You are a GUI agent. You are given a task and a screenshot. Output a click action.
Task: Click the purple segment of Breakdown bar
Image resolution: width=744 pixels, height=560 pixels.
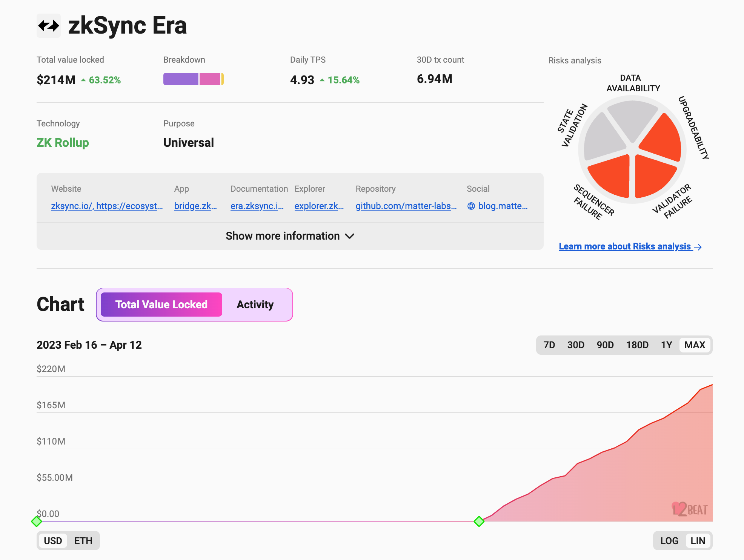click(181, 79)
